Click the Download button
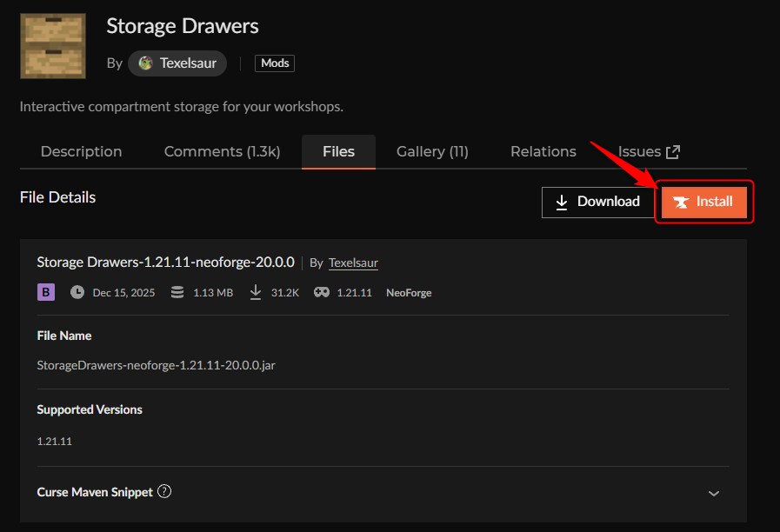 (598, 201)
